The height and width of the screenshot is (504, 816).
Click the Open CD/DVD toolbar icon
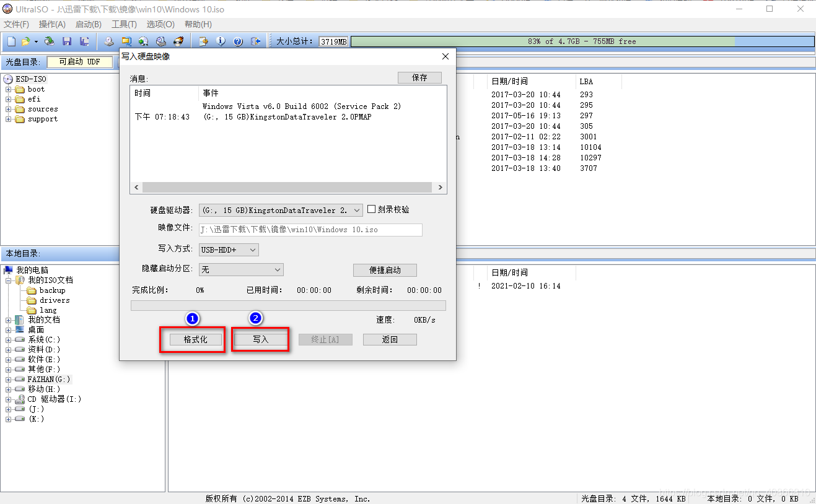click(50, 41)
